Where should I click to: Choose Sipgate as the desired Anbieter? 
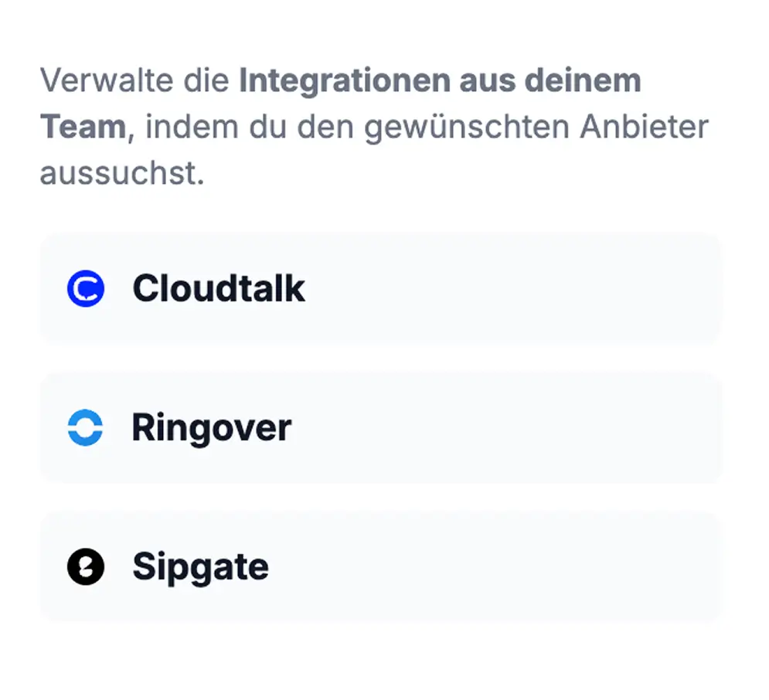383,566
